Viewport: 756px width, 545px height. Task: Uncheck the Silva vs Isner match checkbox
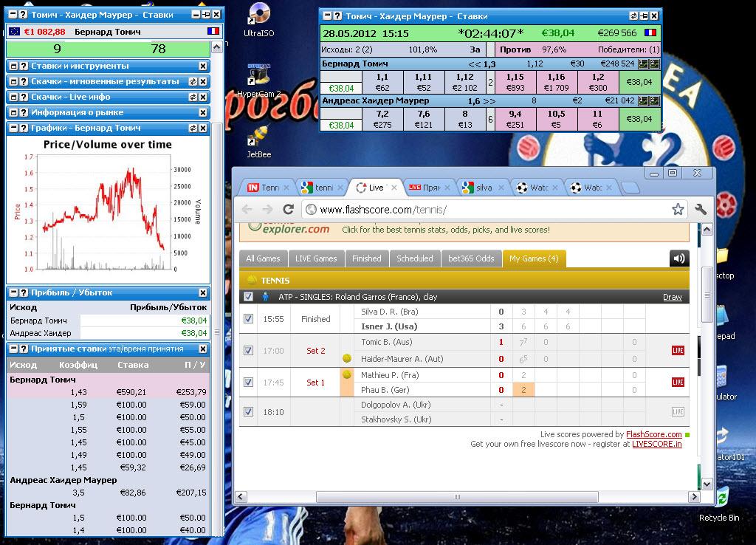(248, 319)
